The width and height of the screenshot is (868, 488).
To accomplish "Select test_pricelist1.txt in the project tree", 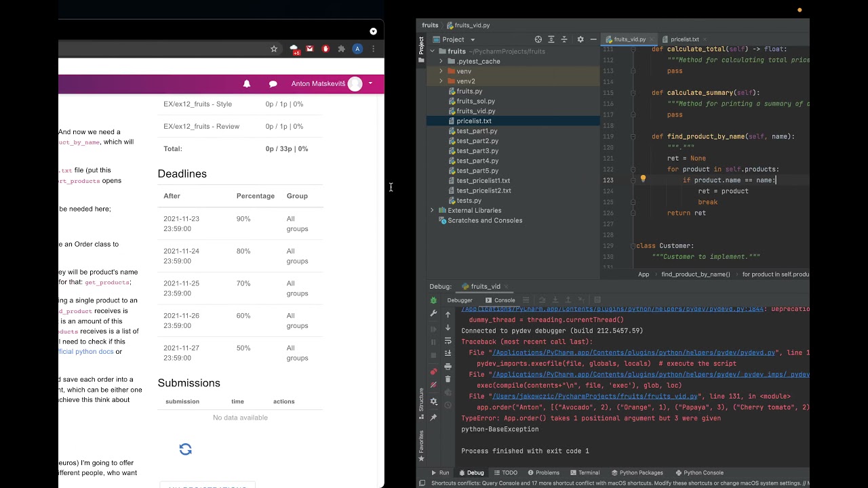I will [x=483, y=181].
